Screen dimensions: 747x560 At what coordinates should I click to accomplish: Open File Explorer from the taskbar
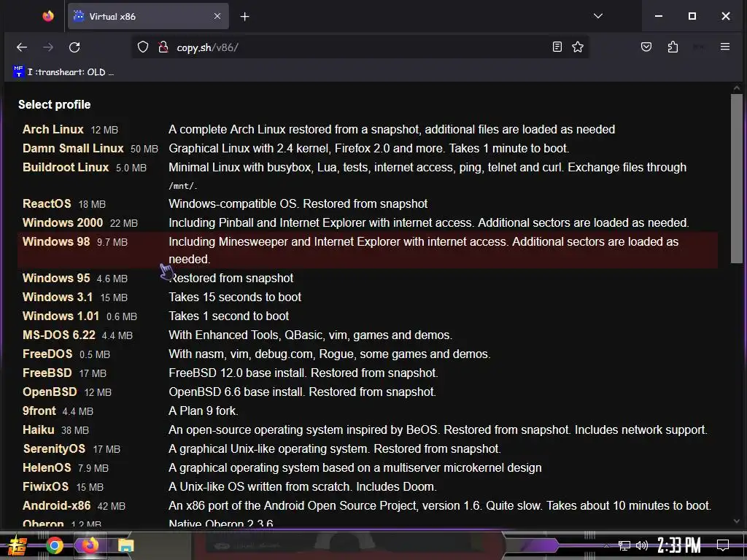pyautogui.click(x=125, y=545)
